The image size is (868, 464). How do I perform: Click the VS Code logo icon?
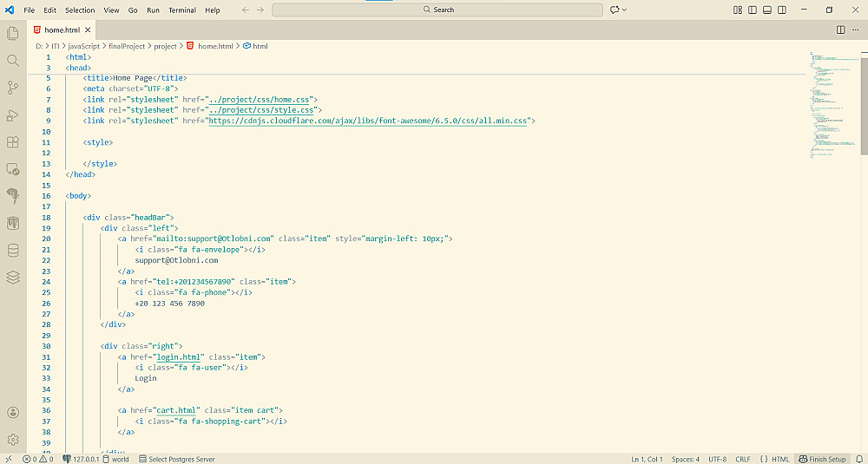click(x=10, y=10)
